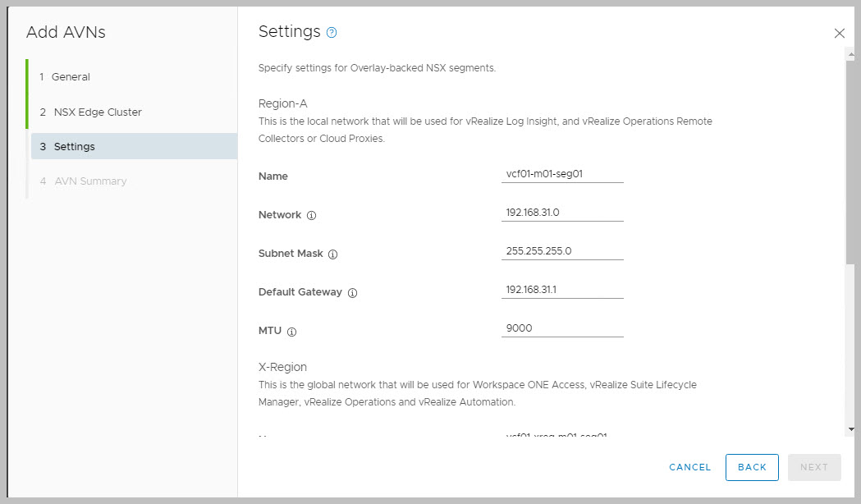This screenshot has height=504, width=861.
Task: Click the Next button
Action: coord(813,467)
